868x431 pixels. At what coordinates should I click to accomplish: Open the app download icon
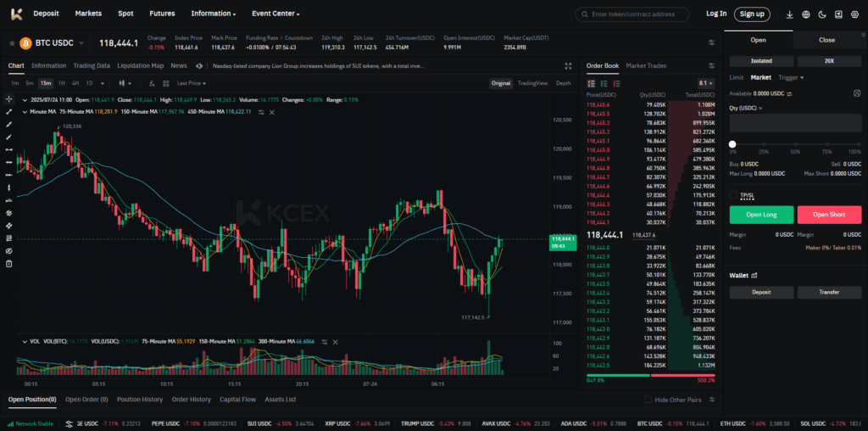(790, 14)
